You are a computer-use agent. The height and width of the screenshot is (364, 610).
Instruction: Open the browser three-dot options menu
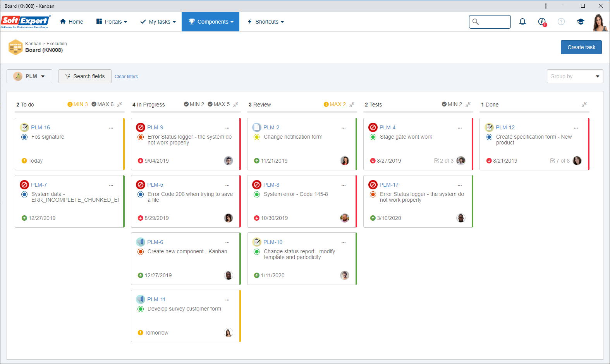tap(546, 6)
